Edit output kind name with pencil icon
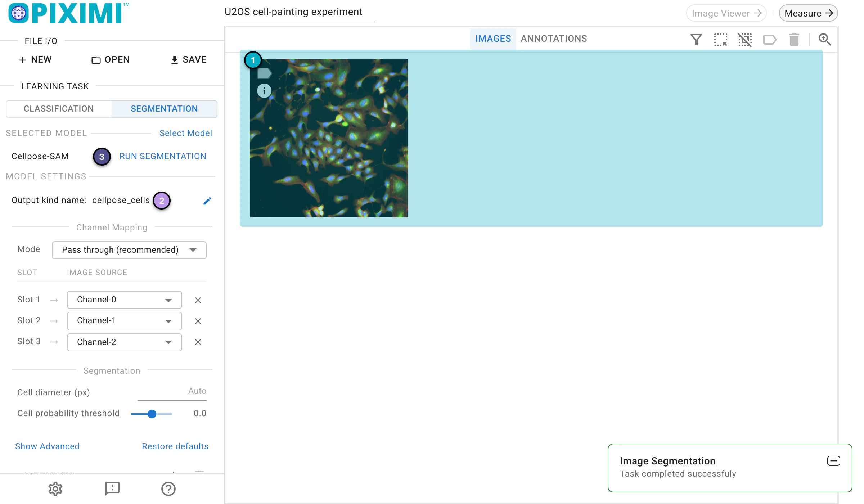Viewport: 864px width, 504px height. pyautogui.click(x=207, y=201)
